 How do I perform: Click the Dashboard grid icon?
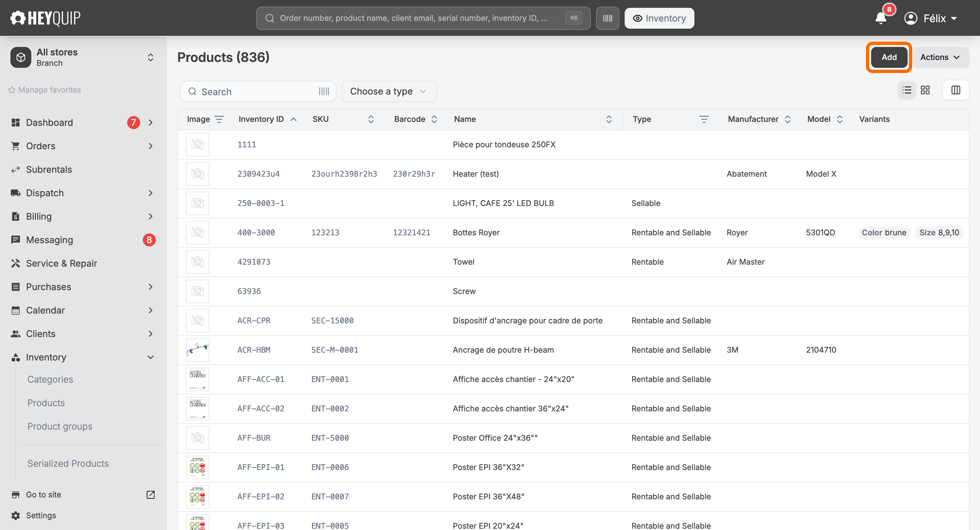[16, 123]
